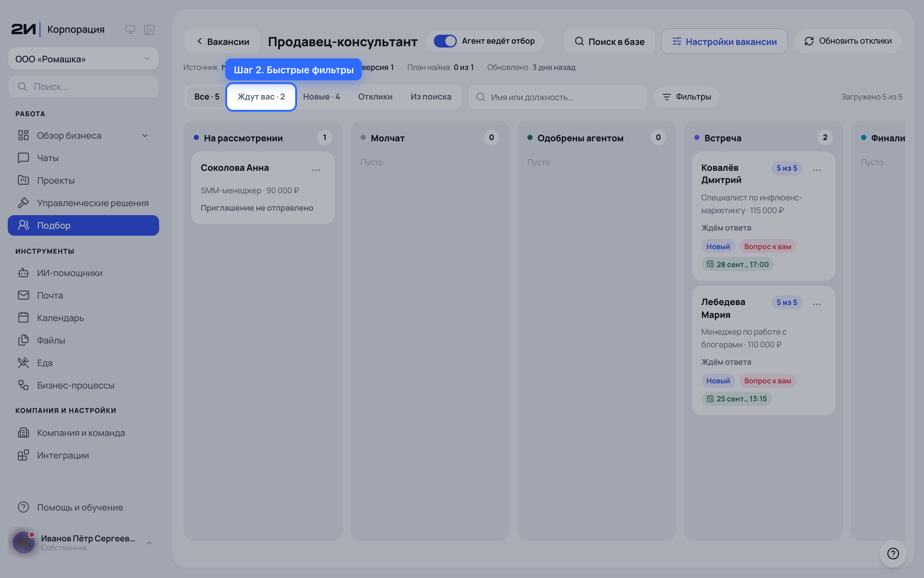This screenshot has width=924, height=578.
Task: Click the Поиск в базе button
Action: 609,41
